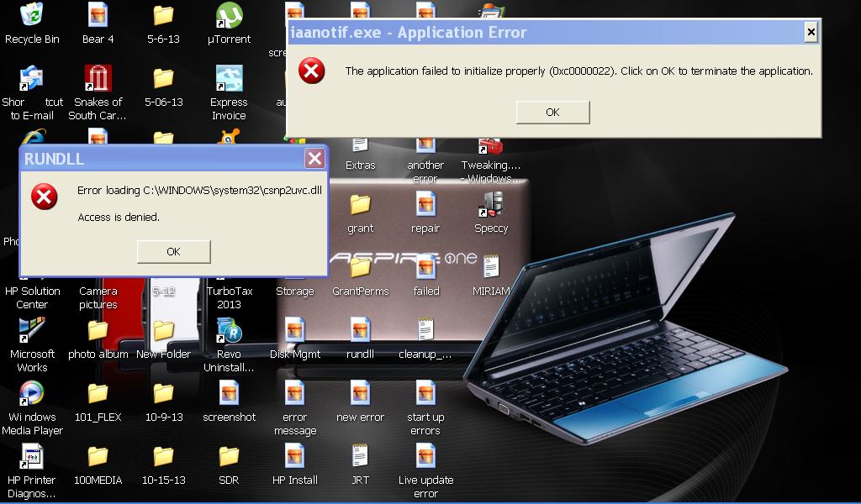Viewport: 861px width, 504px height.
Task: Select the HP Install image file
Action: click(295, 456)
